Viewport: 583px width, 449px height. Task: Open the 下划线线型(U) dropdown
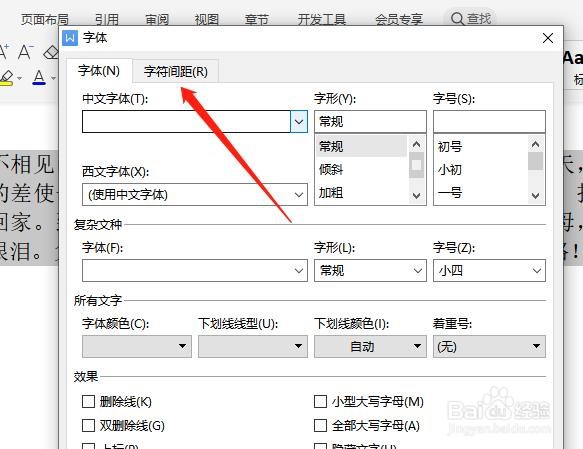[x=253, y=346]
